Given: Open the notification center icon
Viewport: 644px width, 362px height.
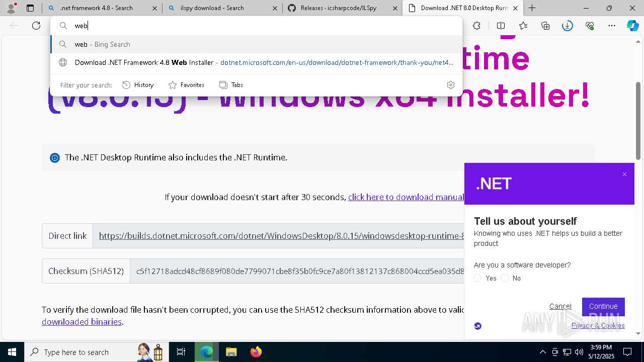Looking at the screenshot, I should [x=627, y=352].
